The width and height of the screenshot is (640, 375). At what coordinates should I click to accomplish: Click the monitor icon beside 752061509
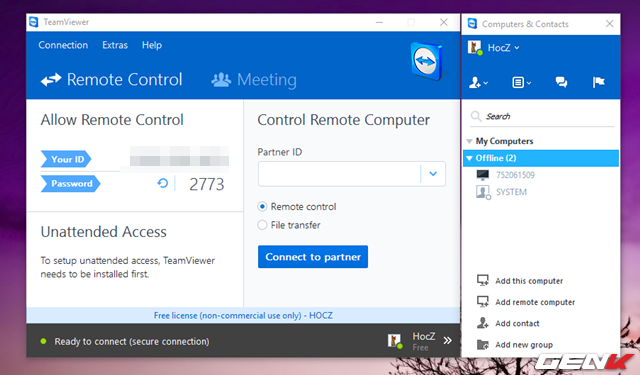[482, 175]
